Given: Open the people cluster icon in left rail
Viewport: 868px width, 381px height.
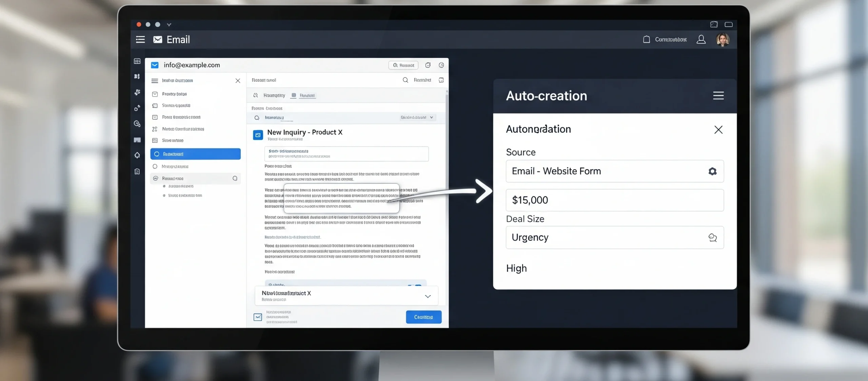Looking at the screenshot, I should pyautogui.click(x=137, y=92).
